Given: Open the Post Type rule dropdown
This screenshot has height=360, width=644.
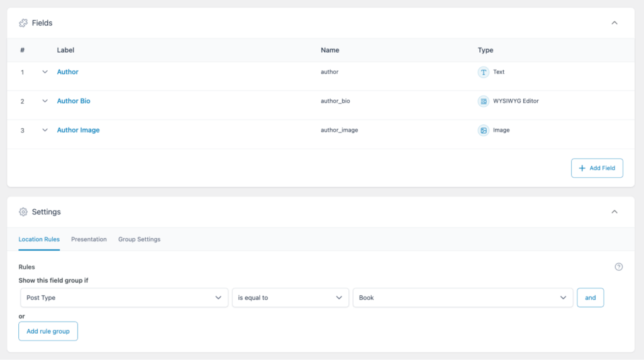Looking at the screenshot, I should 123,298.
